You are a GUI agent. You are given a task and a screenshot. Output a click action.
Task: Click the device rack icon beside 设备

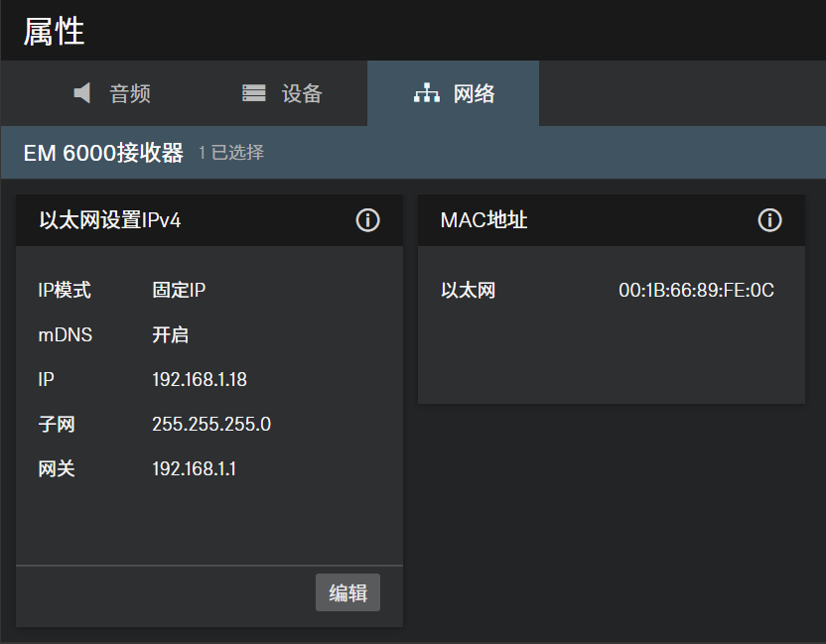click(x=254, y=93)
